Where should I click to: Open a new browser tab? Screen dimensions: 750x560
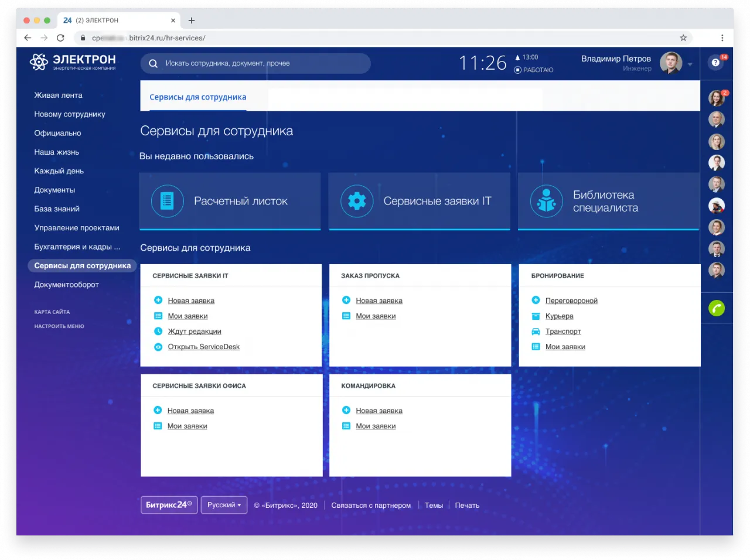coord(192,21)
